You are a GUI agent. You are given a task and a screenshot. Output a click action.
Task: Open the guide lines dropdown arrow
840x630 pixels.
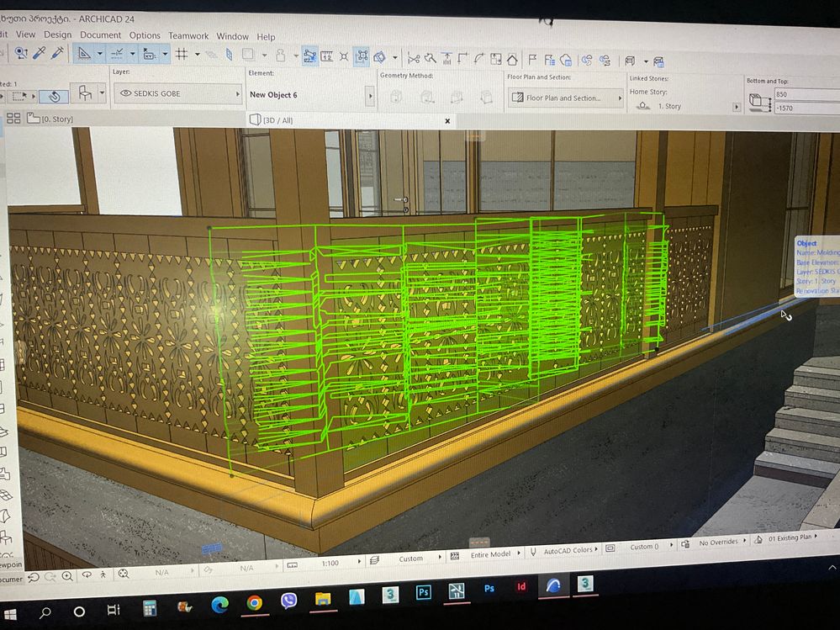100,54
